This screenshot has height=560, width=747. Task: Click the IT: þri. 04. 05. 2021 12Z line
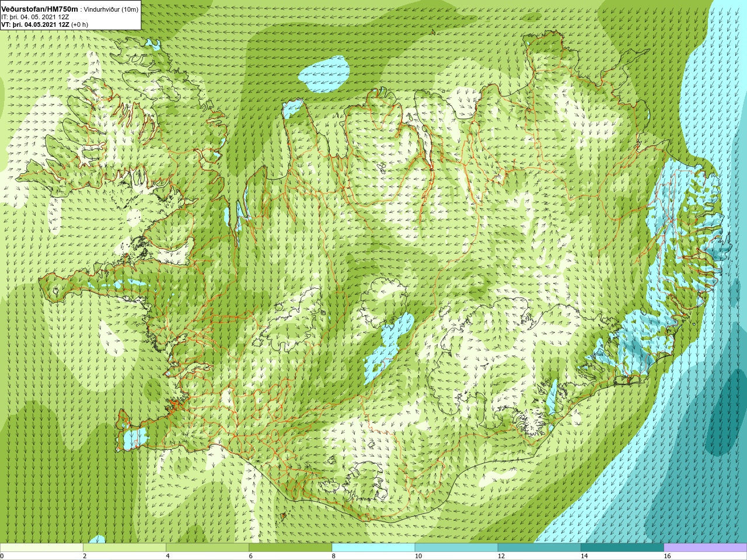coord(36,17)
